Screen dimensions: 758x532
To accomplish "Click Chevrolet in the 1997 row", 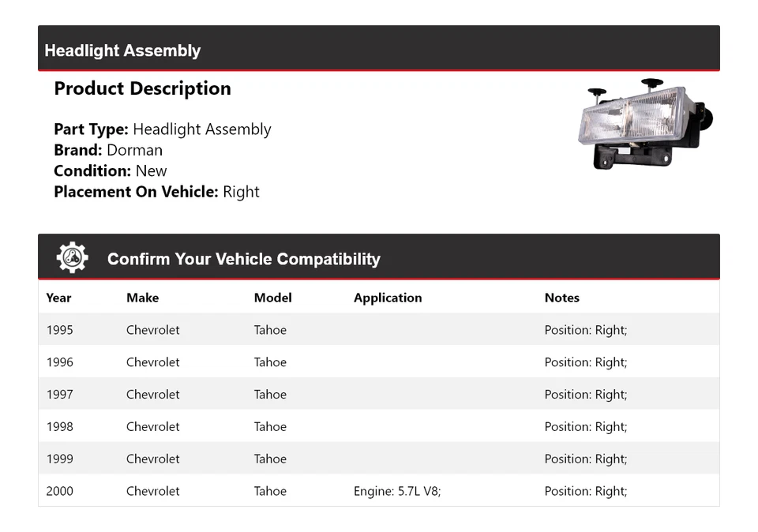I will click(152, 395).
